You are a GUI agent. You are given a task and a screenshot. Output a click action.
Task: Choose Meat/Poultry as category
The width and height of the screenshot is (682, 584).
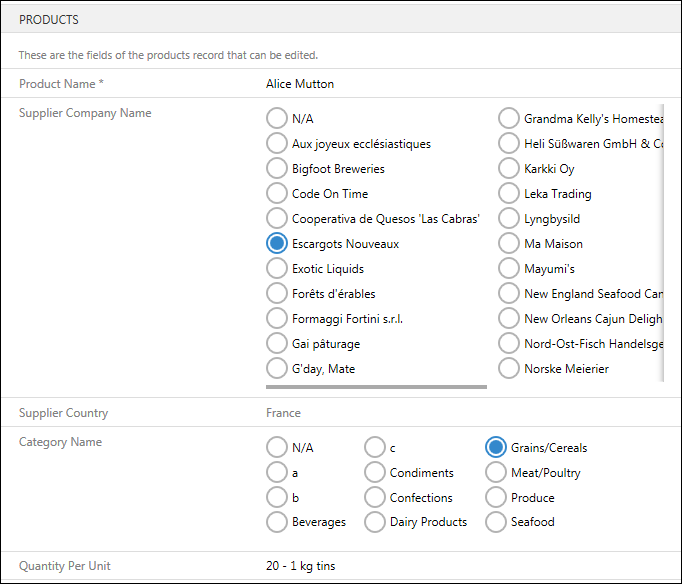[495, 472]
